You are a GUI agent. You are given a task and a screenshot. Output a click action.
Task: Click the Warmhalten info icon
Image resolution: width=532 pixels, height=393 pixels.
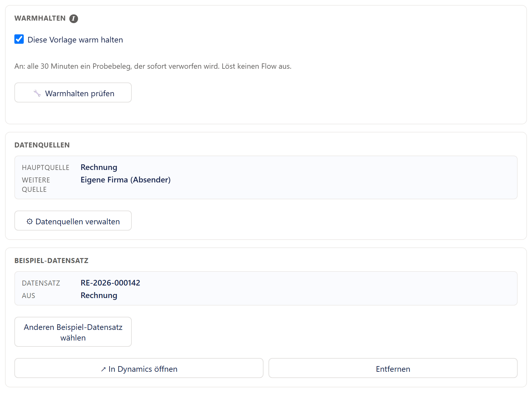[74, 19]
